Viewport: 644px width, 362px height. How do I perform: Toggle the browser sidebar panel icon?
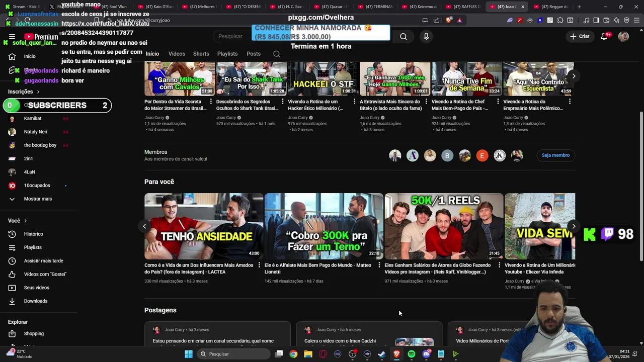[596, 20]
